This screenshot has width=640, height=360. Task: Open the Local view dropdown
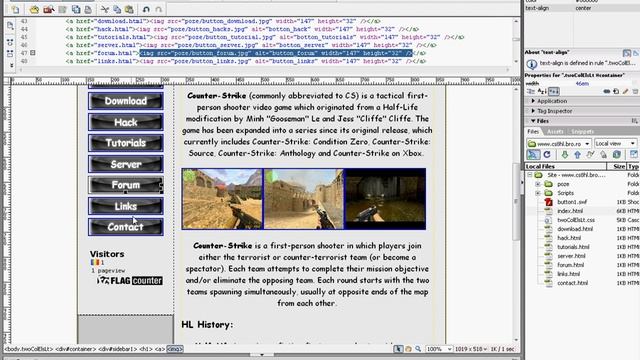tap(615, 144)
